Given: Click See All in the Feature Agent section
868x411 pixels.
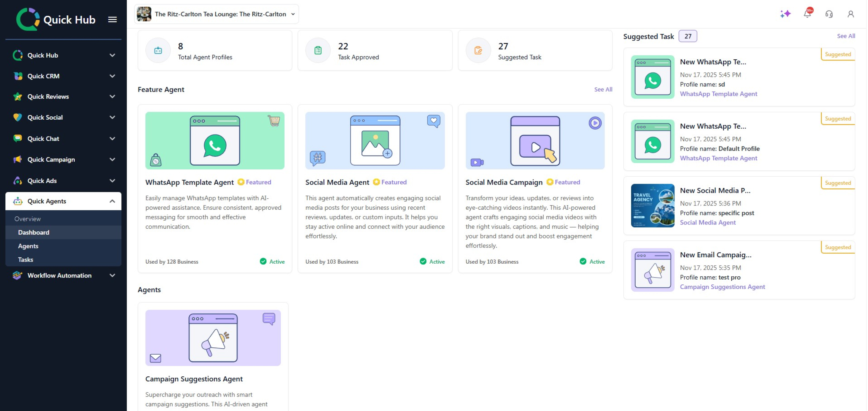Looking at the screenshot, I should pos(603,89).
